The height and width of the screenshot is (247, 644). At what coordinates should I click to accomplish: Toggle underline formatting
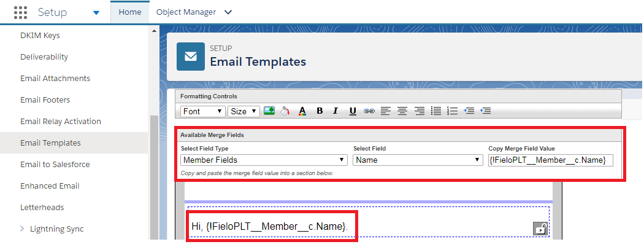(x=353, y=111)
